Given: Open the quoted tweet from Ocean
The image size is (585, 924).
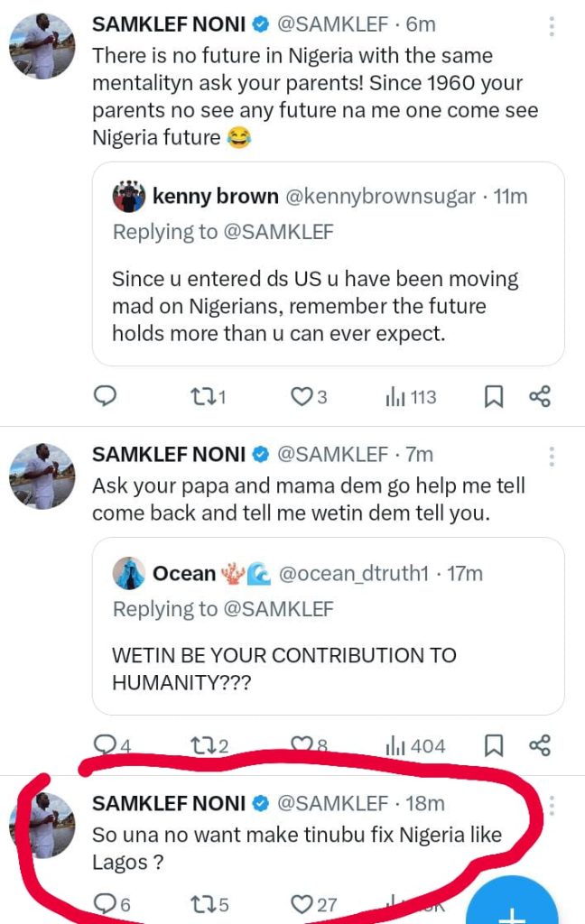Looking at the screenshot, I should coord(328,668).
